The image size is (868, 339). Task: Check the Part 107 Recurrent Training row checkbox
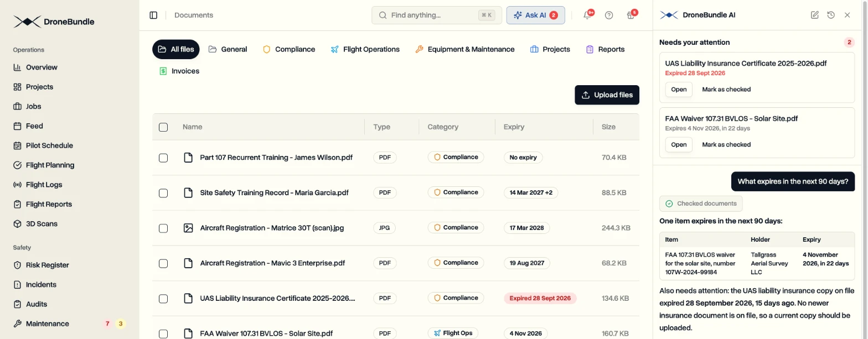point(163,158)
